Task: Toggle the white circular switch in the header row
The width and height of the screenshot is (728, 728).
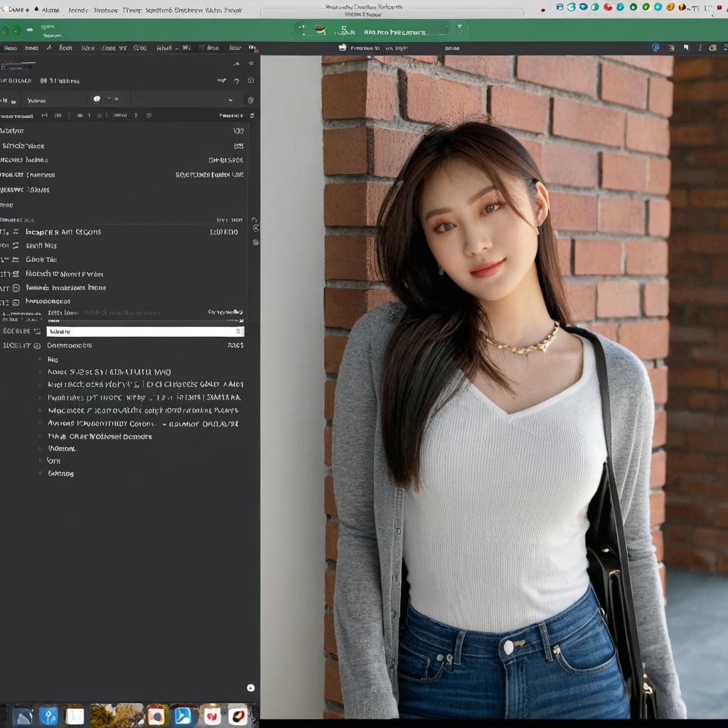Action: point(97,99)
